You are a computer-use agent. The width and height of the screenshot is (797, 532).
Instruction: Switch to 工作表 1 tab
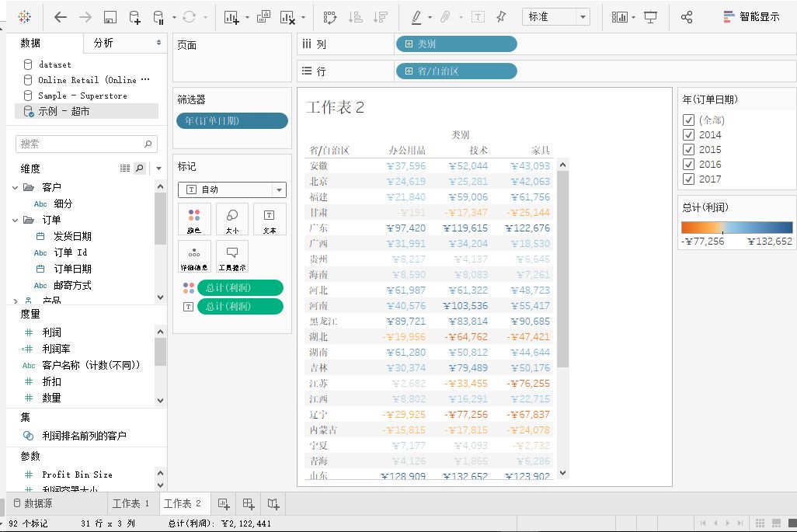tap(131, 503)
